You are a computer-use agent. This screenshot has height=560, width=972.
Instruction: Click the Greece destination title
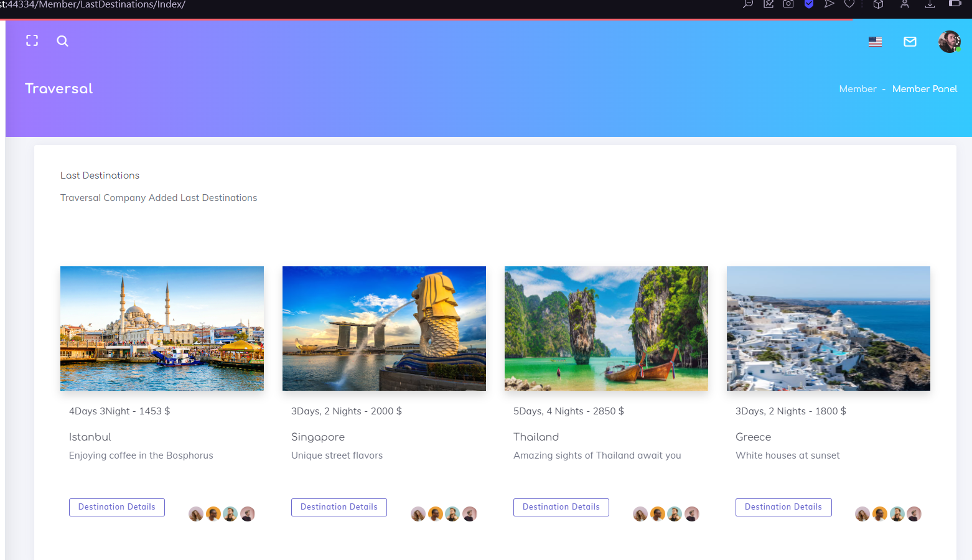click(754, 437)
